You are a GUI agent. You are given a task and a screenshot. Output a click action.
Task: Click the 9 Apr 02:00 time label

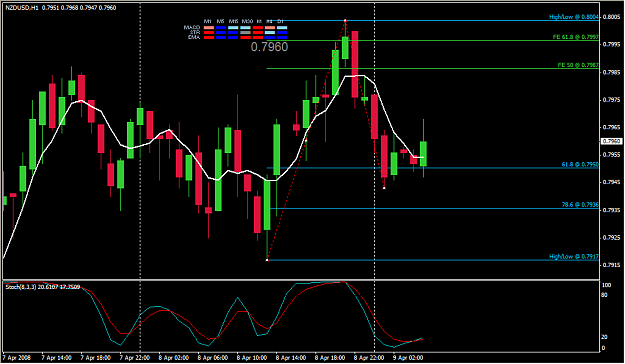(408, 358)
